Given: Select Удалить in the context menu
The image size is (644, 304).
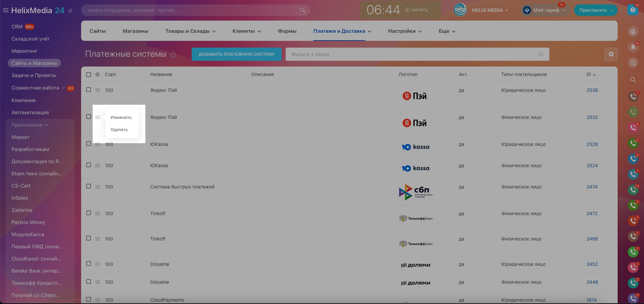Looking at the screenshot, I should (x=119, y=130).
